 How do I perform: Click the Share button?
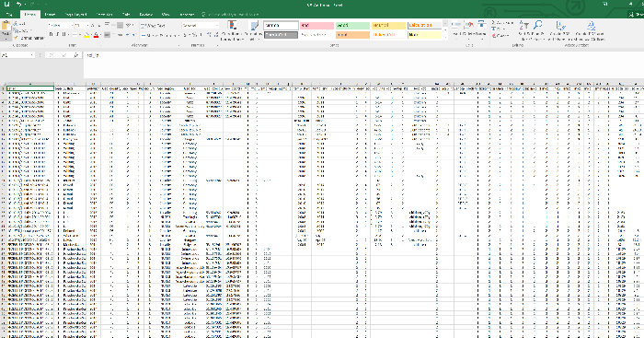pos(636,15)
